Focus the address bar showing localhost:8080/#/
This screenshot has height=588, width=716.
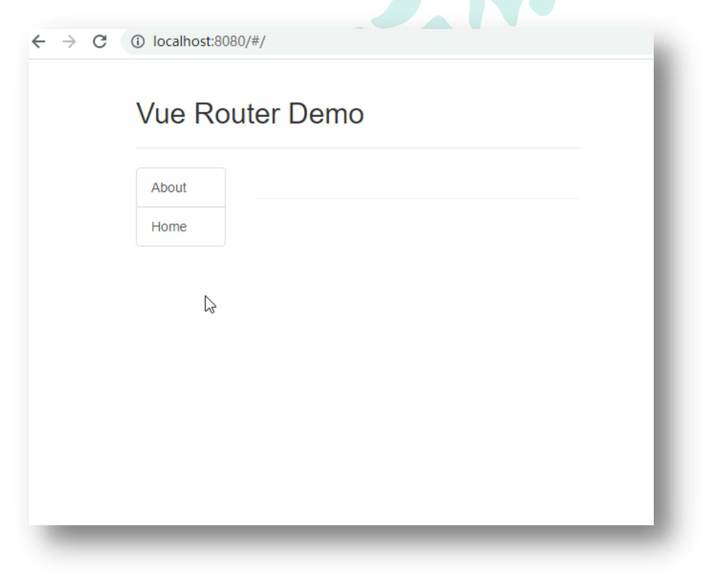click(x=387, y=41)
